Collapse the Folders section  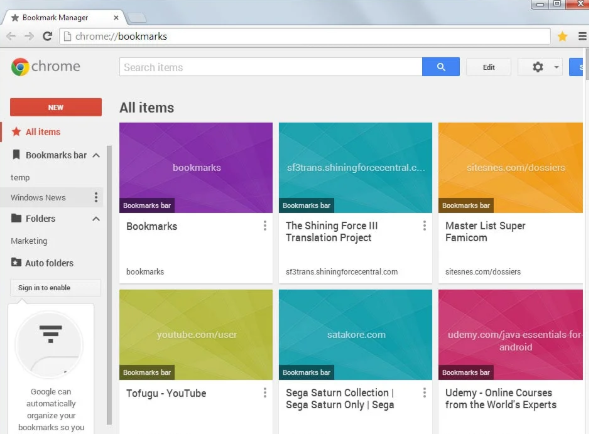(96, 219)
